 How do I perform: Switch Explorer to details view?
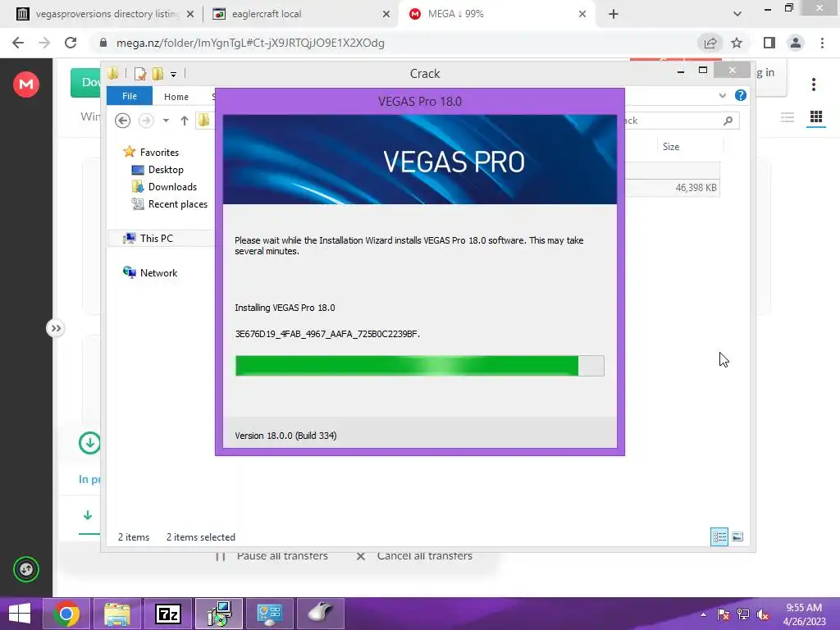[x=719, y=536]
